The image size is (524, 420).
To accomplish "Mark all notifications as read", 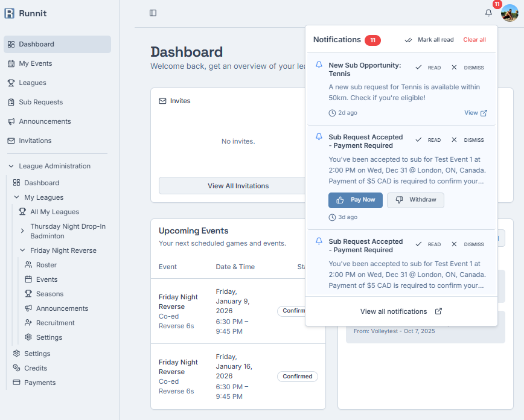I will (429, 39).
